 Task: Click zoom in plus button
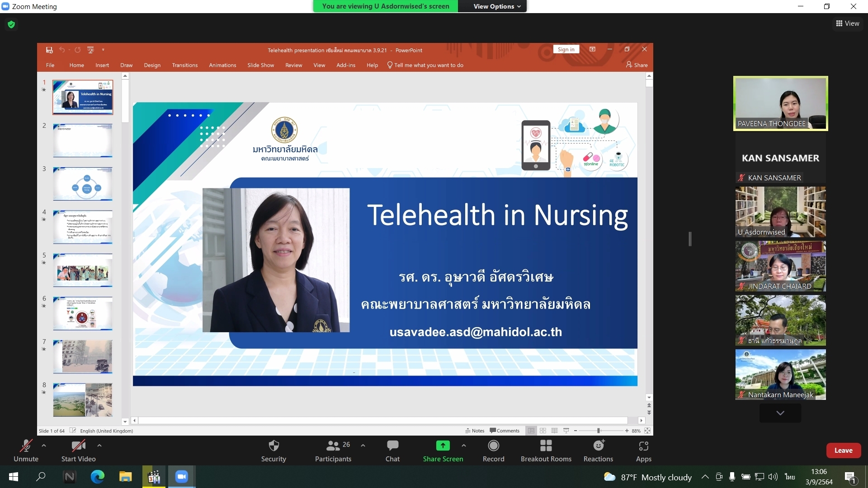coord(627,431)
